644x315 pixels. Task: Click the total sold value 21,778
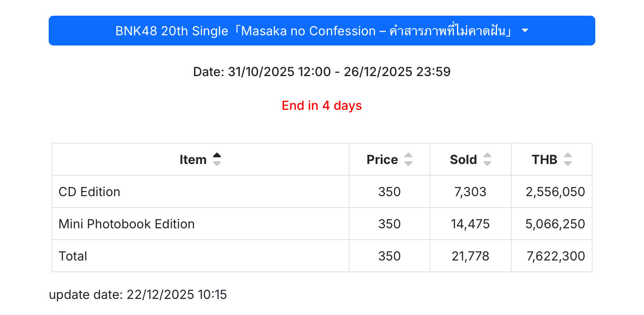coord(470,256)
